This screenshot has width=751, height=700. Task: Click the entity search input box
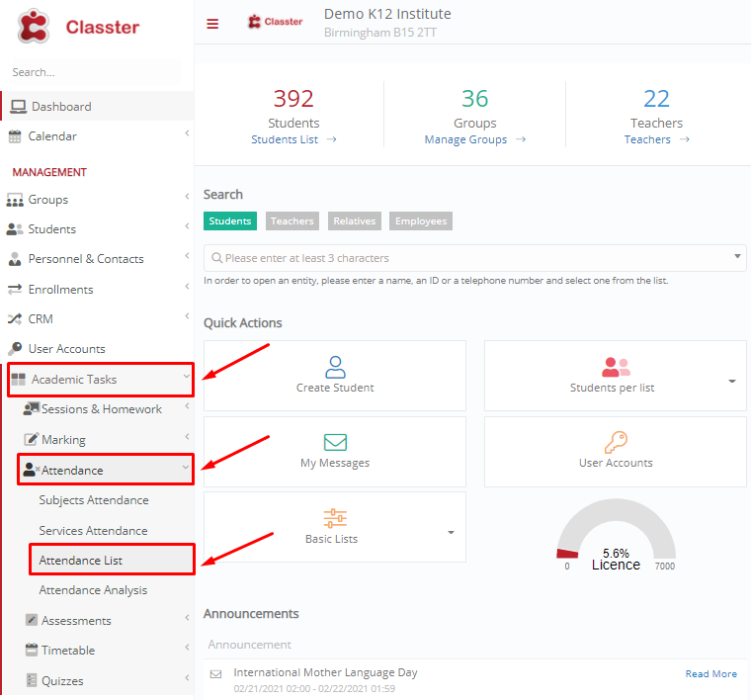tap(474, 258)
